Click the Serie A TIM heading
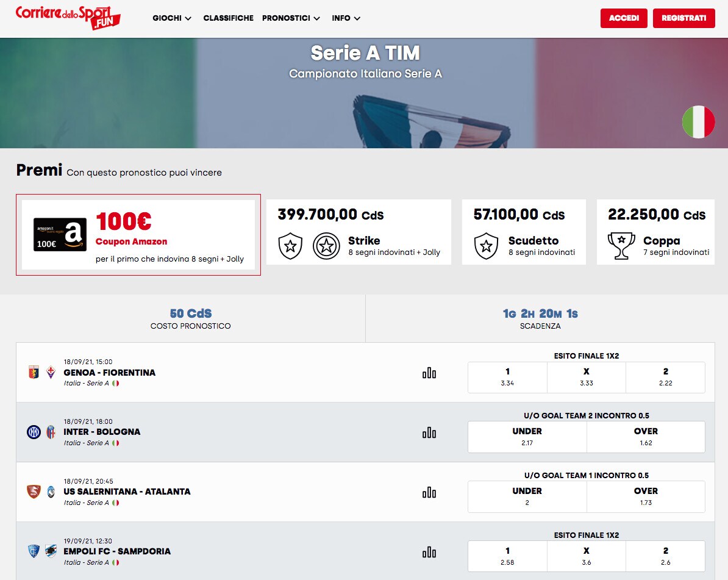This screenshot has height=580, width=728. coord(365,53)
